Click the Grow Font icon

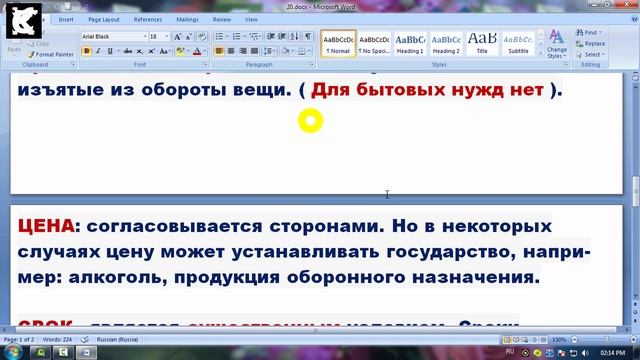click(x=178, y=37)
